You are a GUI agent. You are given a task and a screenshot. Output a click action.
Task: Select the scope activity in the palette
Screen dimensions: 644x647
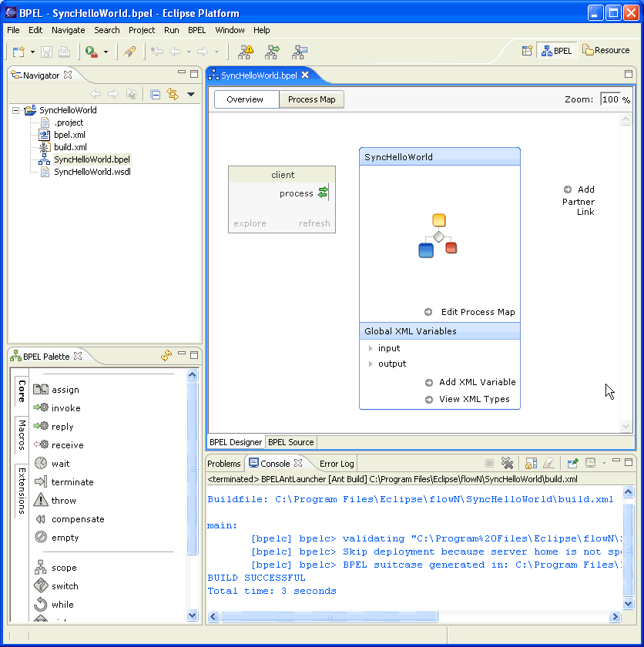[x=55, y=568]
